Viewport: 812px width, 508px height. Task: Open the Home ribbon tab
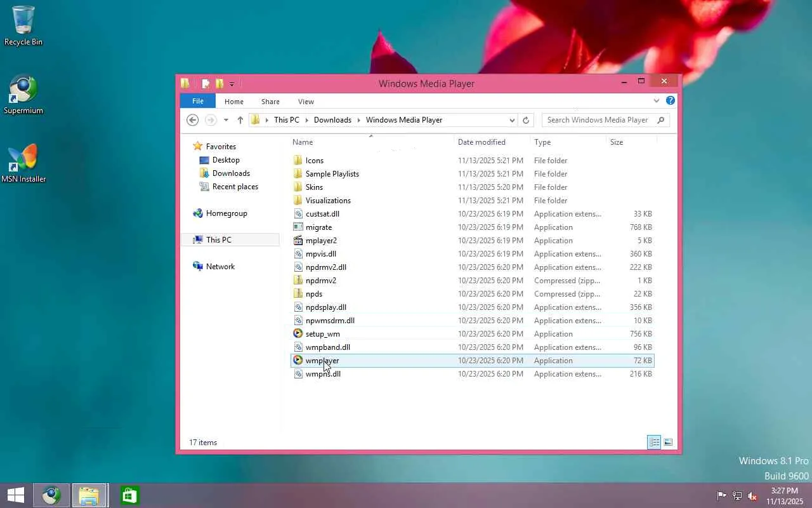click(233, 102)
